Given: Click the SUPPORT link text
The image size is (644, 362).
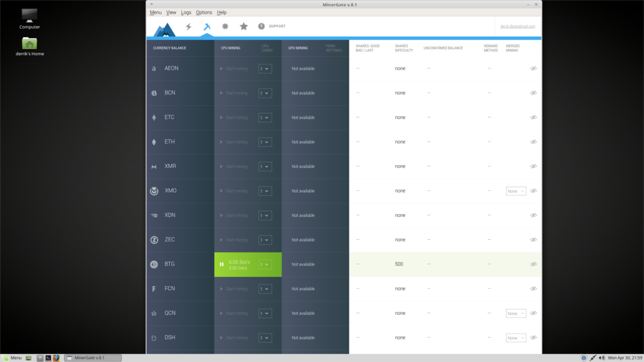Looking at the screenshot, I should pyautogui.click(x=277, y=26).
